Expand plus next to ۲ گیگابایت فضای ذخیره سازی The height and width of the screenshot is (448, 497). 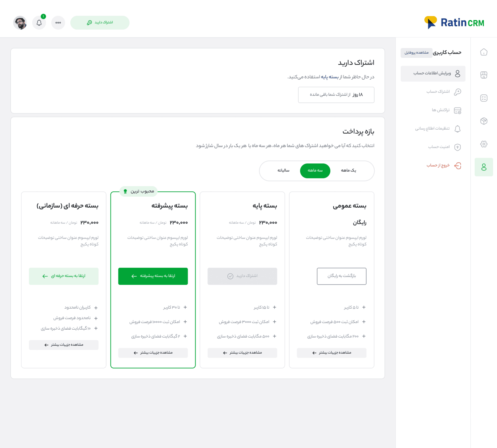(185, 336)
